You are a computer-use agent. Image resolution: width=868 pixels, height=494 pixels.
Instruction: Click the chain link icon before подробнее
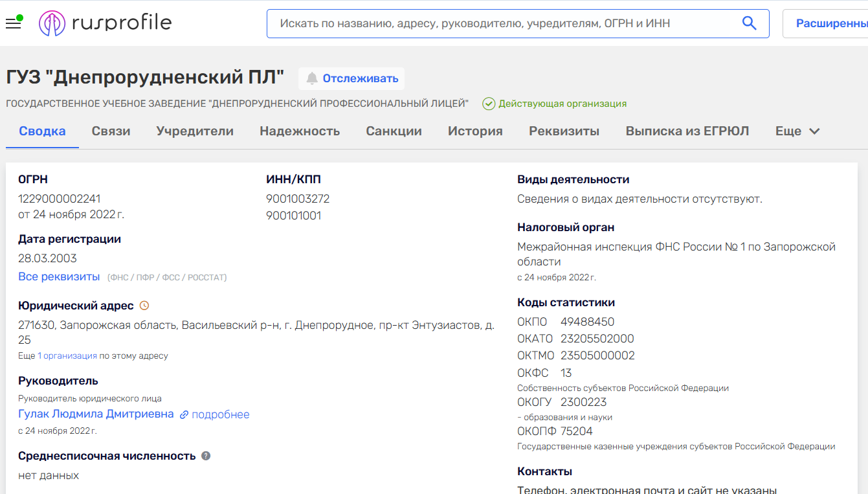click(x=184, y=415)
